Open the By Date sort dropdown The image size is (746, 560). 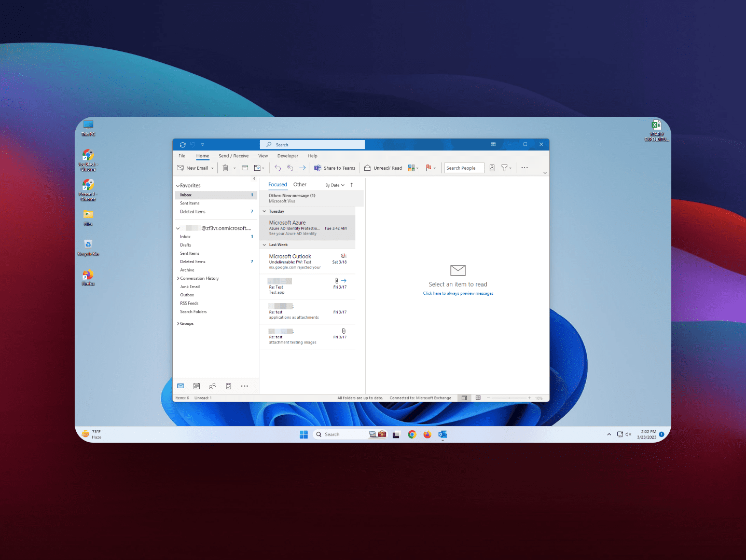(335, 185)
